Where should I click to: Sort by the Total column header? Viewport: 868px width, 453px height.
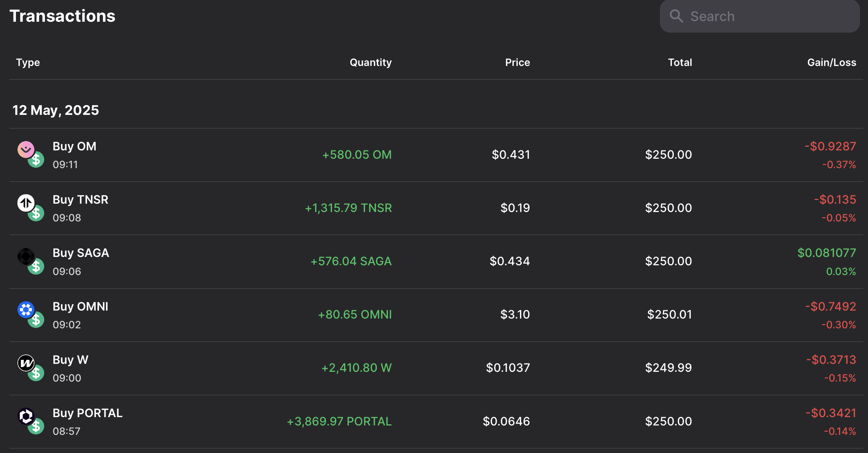click(x=680, y=62)
